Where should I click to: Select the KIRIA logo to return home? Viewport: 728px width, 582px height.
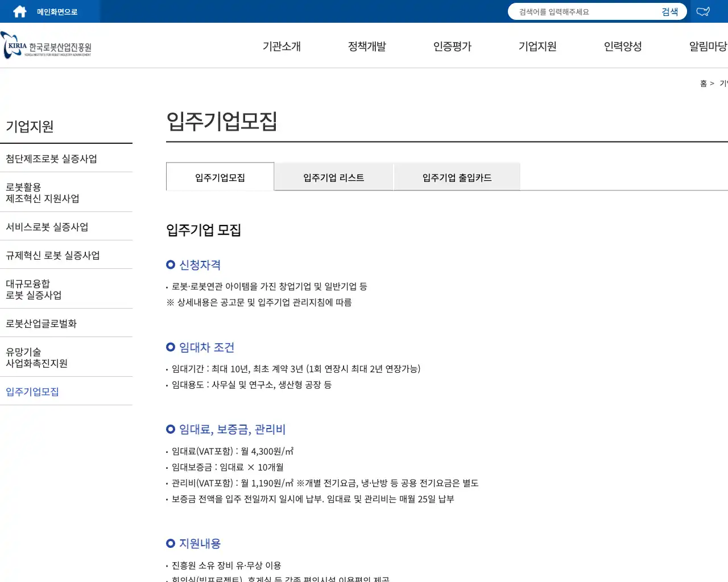45,45
